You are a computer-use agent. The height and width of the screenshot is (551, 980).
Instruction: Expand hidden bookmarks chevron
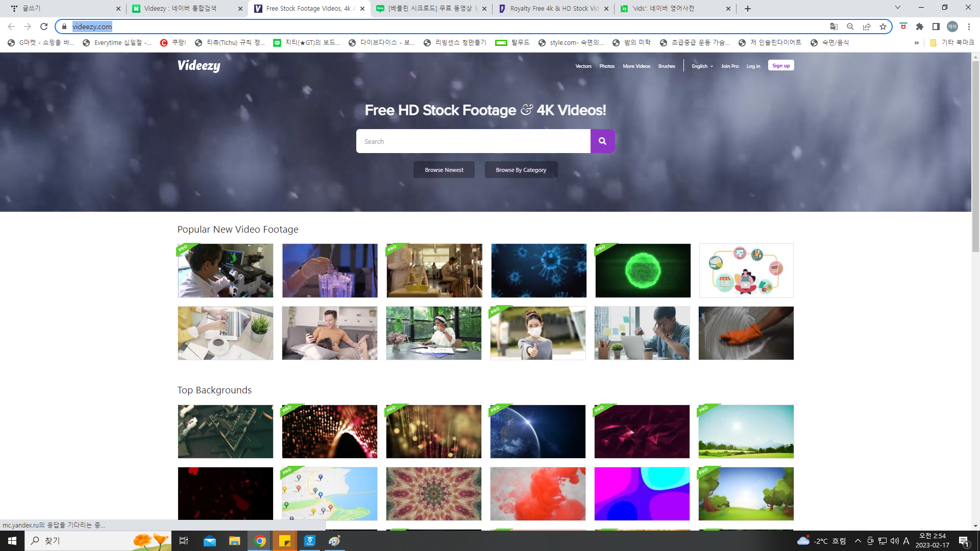(916, 43)
